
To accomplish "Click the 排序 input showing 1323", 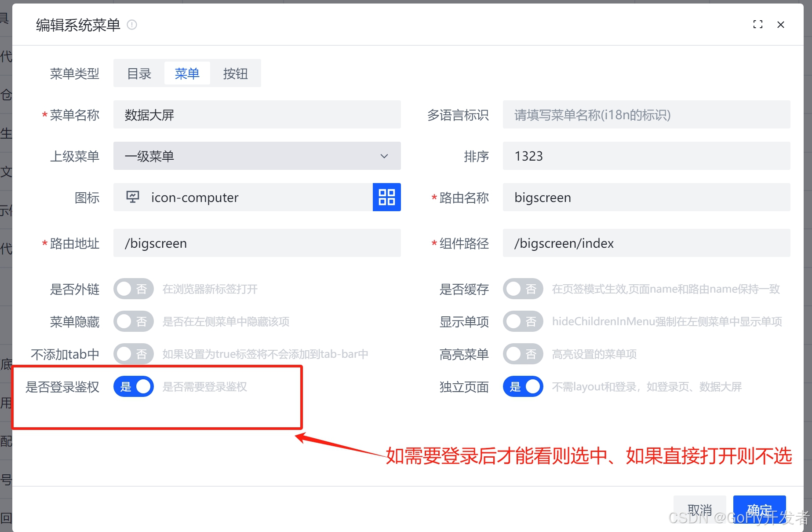I will (646, 156).
